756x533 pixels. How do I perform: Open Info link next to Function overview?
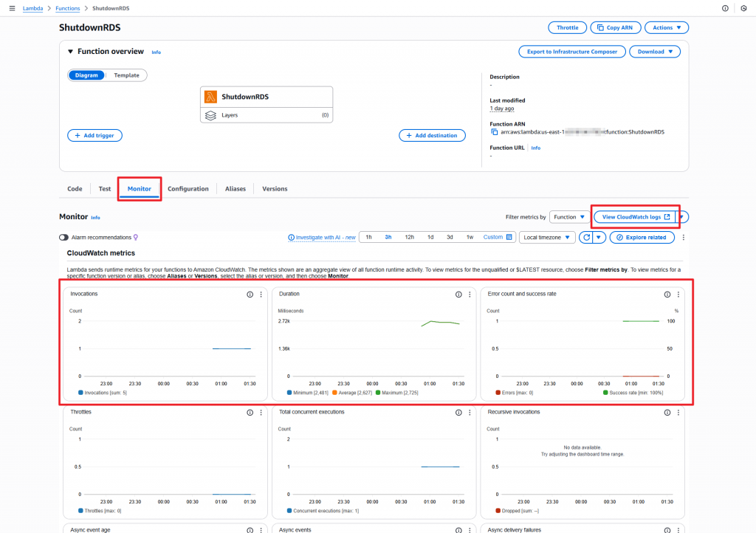point(157,52)
